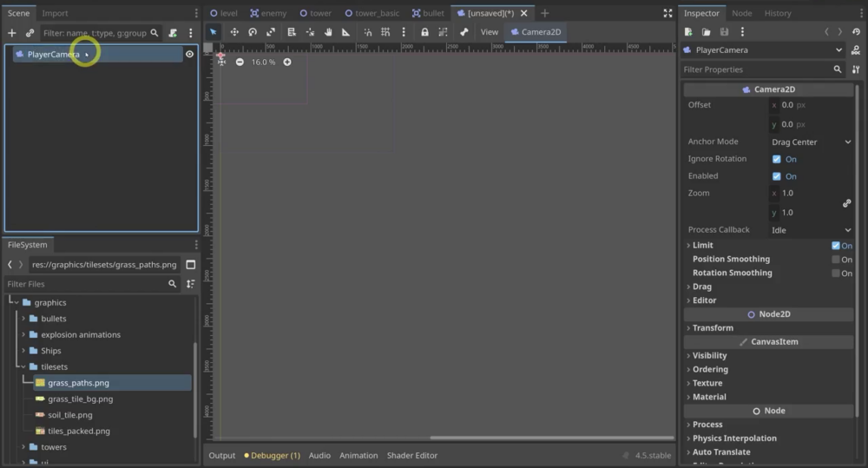Open the tower_basic scene tab
The height and width of the screenshot is (468, 868).
(372, 13)
